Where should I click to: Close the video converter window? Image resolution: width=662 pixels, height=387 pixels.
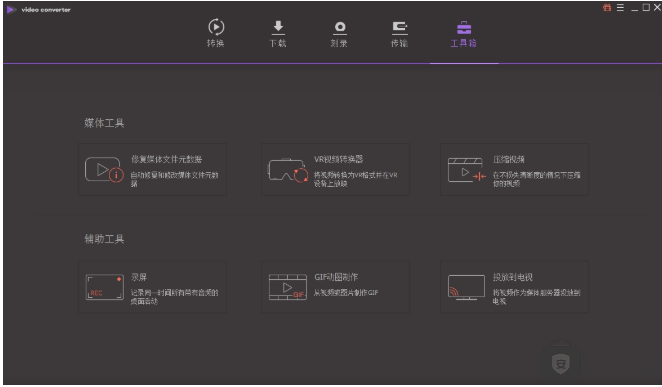(x=657, y=8)
